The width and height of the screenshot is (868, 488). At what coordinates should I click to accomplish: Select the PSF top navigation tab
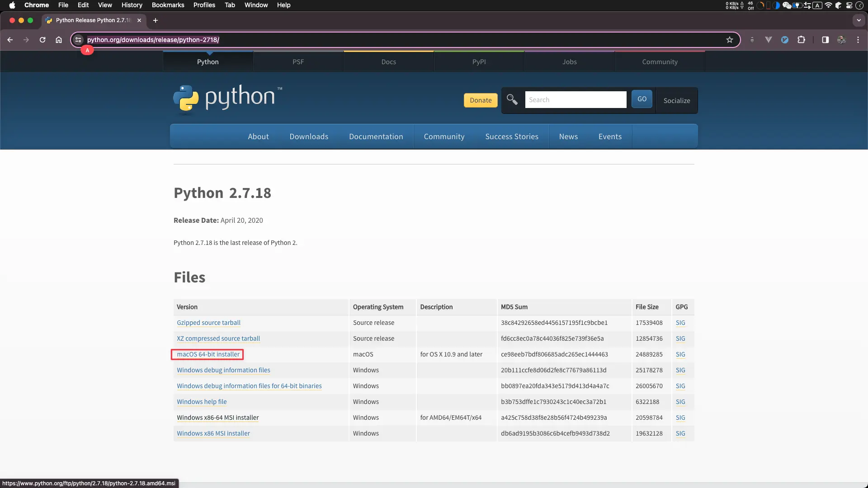coord(298,62)
